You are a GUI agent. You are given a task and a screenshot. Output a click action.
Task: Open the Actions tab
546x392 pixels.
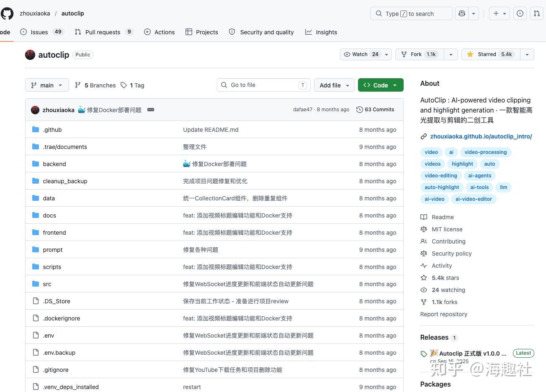tap(159, 32)
